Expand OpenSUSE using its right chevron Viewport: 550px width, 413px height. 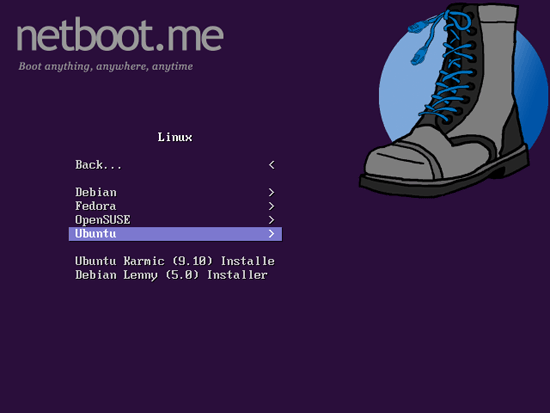[x=271, y=220]
